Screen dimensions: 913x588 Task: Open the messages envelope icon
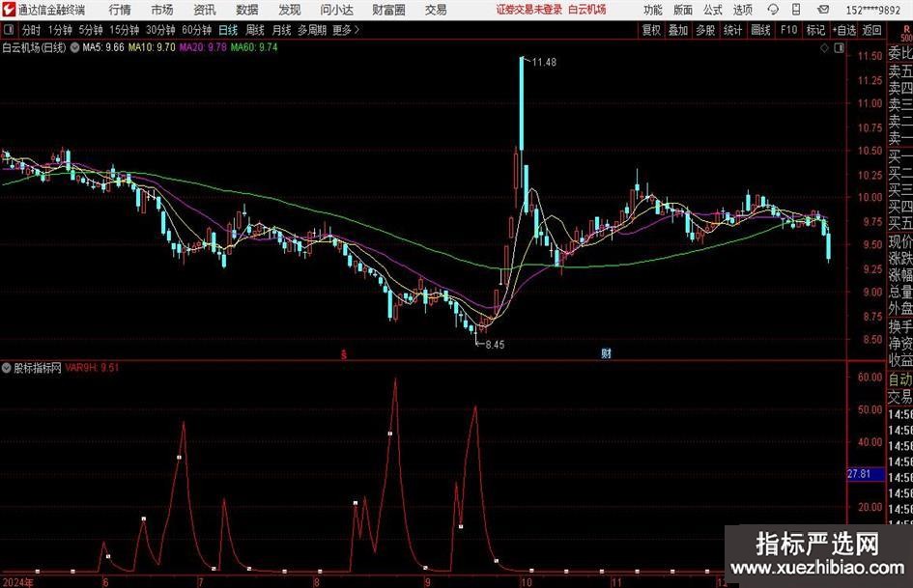point(823,10)
